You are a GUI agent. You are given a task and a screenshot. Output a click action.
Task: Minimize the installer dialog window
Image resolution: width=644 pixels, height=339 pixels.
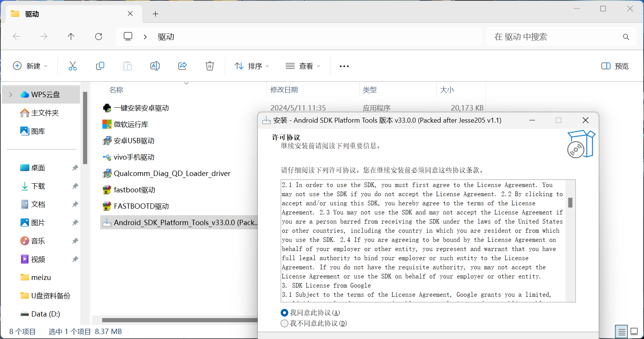[x=532, y=120]
